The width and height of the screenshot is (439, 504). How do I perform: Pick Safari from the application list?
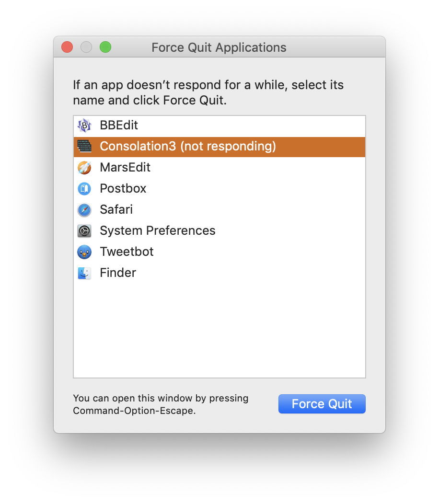coord(116,210)
